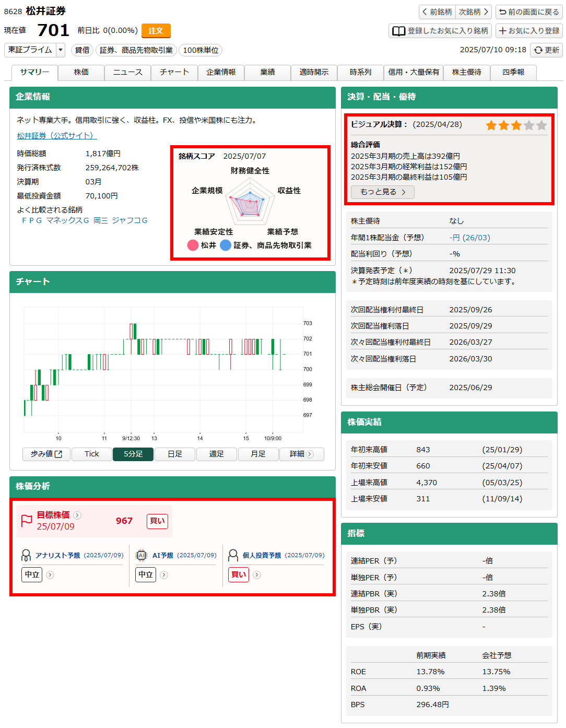Image resolution: width=566 pixels, height=728 pixels.
Task: Click the AI chip icon by AI予想
Action: coord(141,555)
